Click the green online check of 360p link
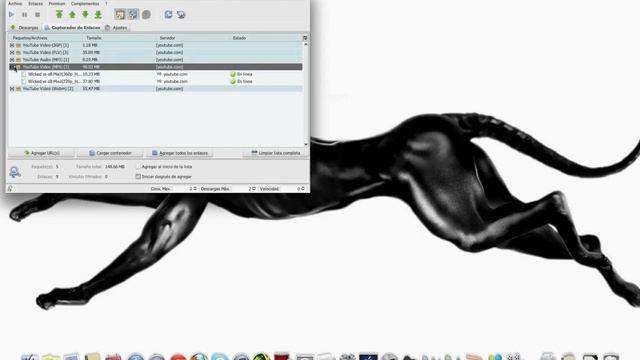640x360 pixels. coord(233,74)
